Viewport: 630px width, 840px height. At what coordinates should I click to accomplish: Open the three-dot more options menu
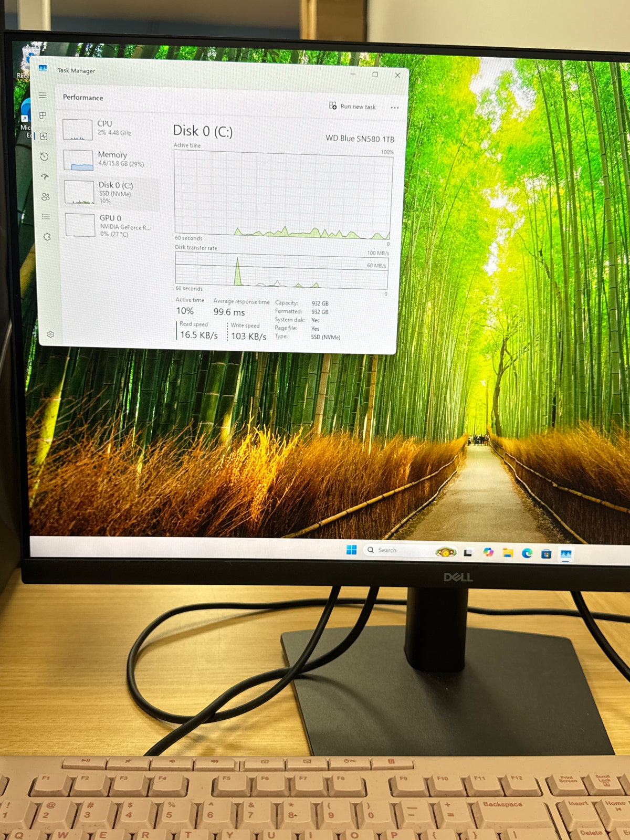point(395,108)
